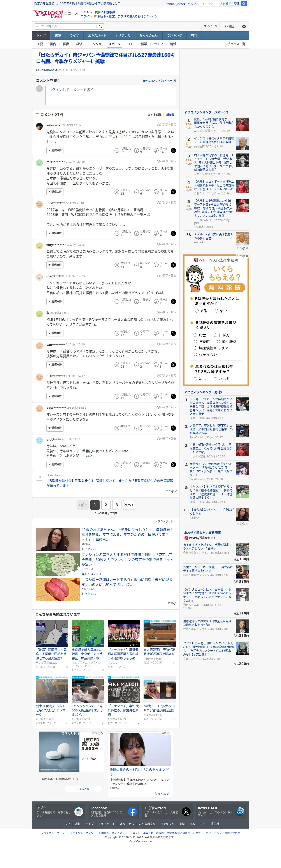Select 肝がん radio option in ad
Viewport: 281px width, 868px height.
(215, 335)
